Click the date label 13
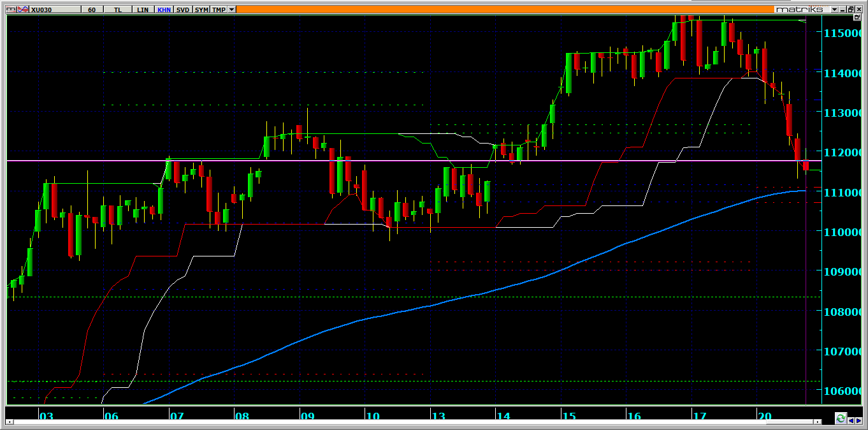868x430 pixels. pyautogui.click(x=438, y=416)
